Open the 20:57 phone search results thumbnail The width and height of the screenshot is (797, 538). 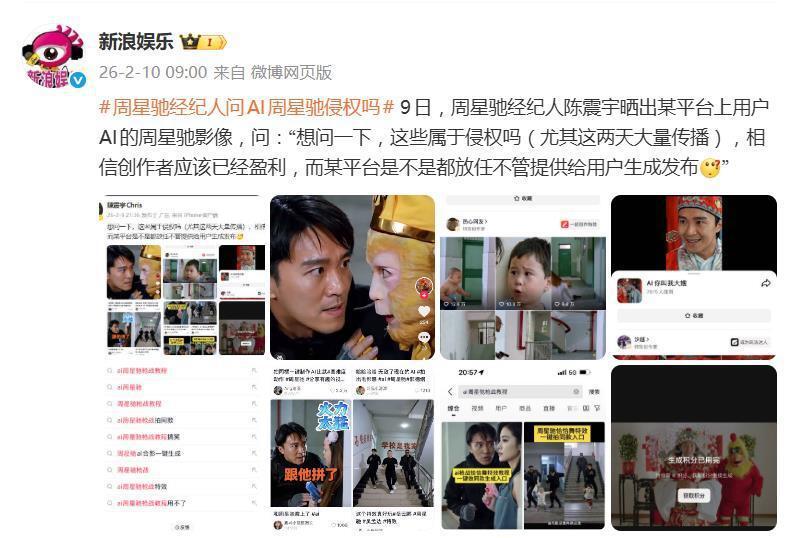[523, 447]
